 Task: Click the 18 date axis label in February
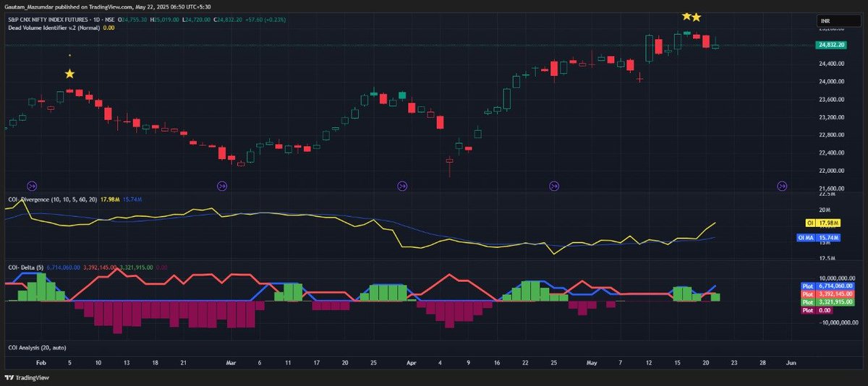click(155, 362)
